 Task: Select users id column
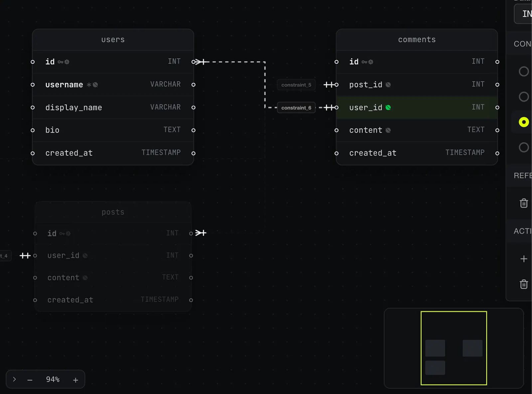pos(113,62)
